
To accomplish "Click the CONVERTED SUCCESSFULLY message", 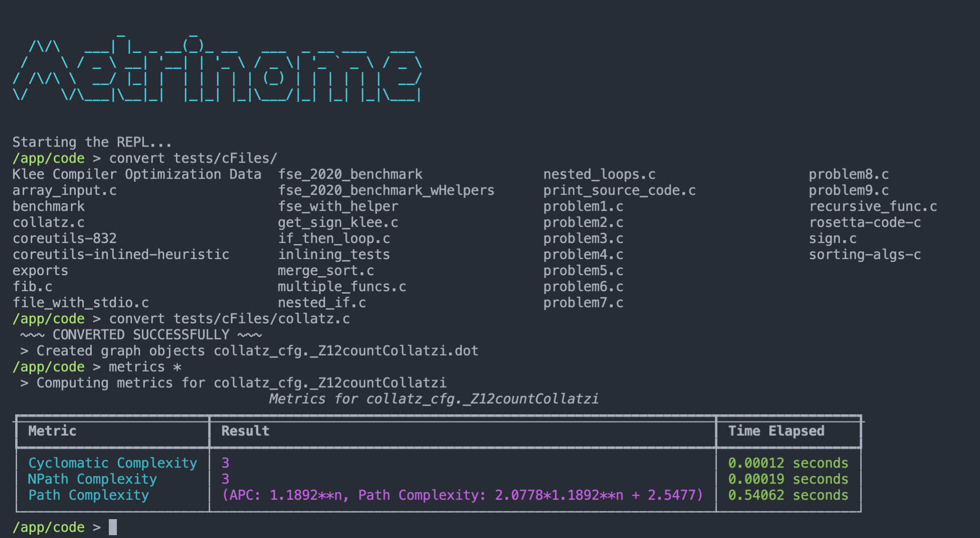I will 141,335.
